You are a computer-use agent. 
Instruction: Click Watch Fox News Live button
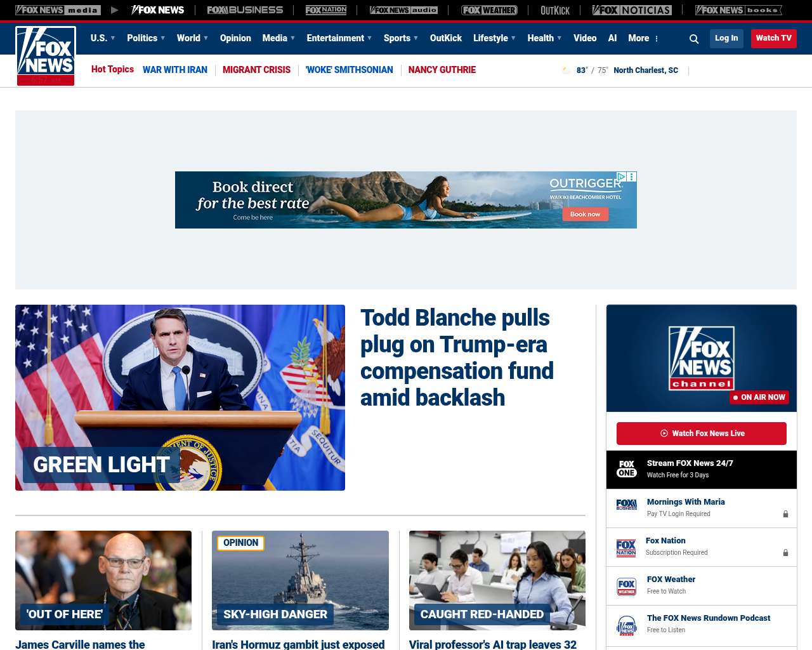click(702, 434)
